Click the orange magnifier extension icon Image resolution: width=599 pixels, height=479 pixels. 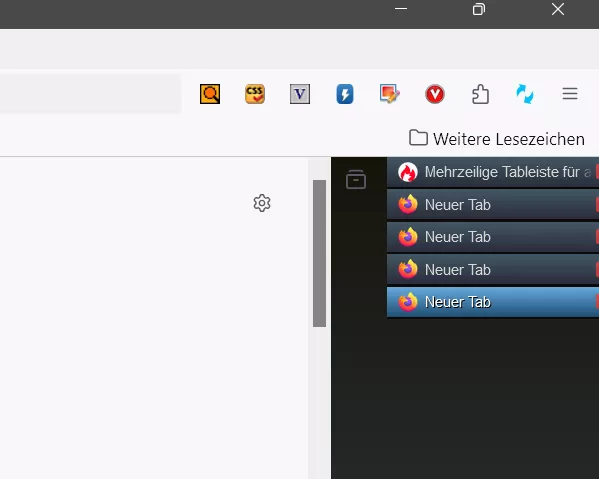210,94
